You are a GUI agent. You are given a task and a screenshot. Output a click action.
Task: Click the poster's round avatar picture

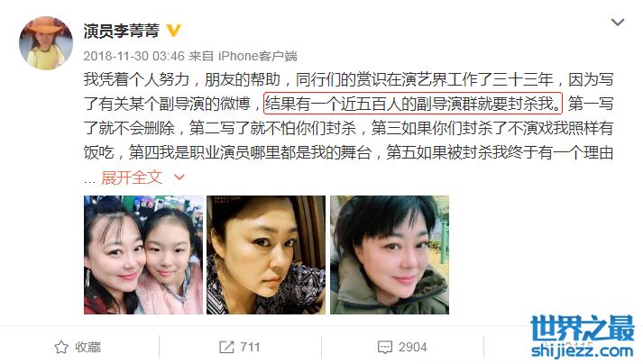(45, 43)
